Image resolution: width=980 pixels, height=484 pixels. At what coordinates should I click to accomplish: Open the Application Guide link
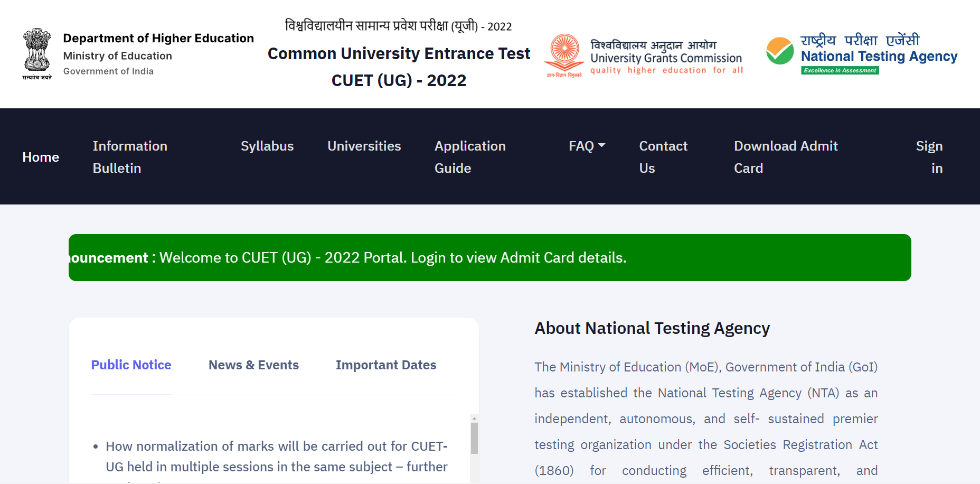pyautogui.click(x=470, y=157)
